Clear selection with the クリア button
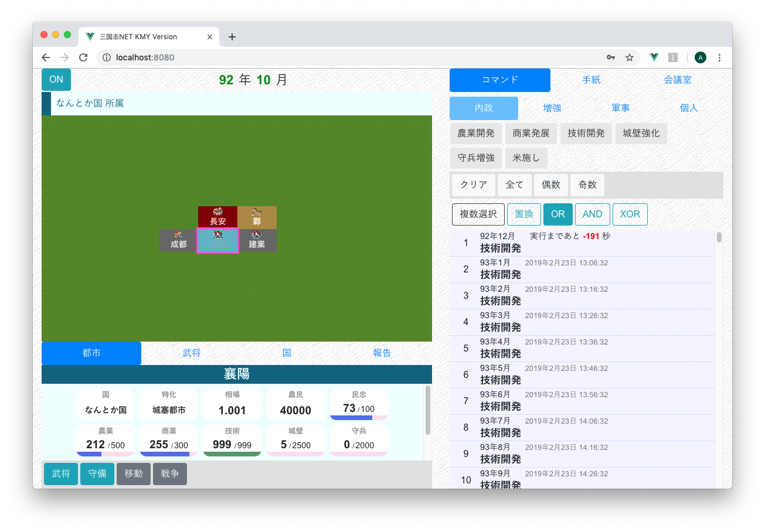This screenshot has height=532, width=765. [474, 185]
